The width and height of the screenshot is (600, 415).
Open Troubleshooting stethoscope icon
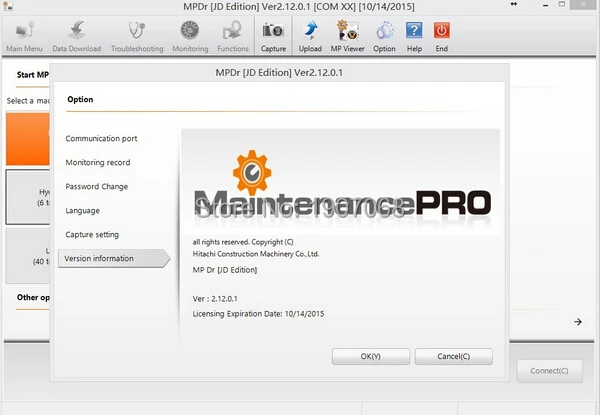click(137, 37)
